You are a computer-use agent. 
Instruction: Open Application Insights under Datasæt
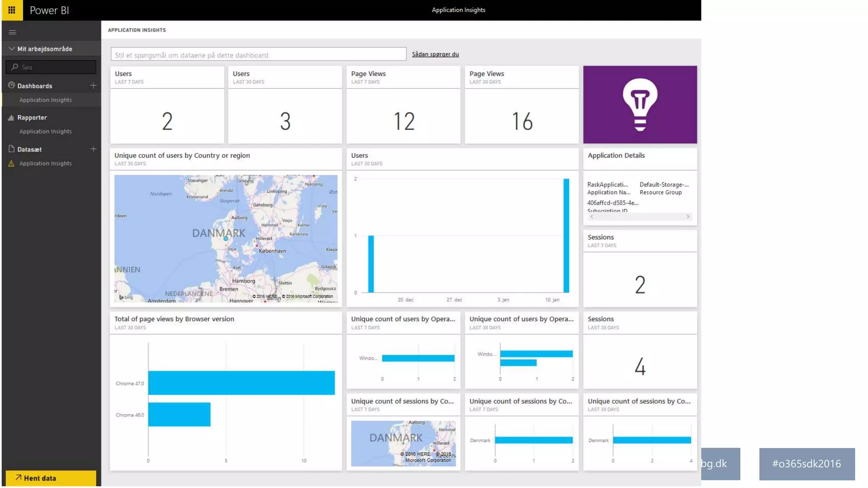click(45, 164)
